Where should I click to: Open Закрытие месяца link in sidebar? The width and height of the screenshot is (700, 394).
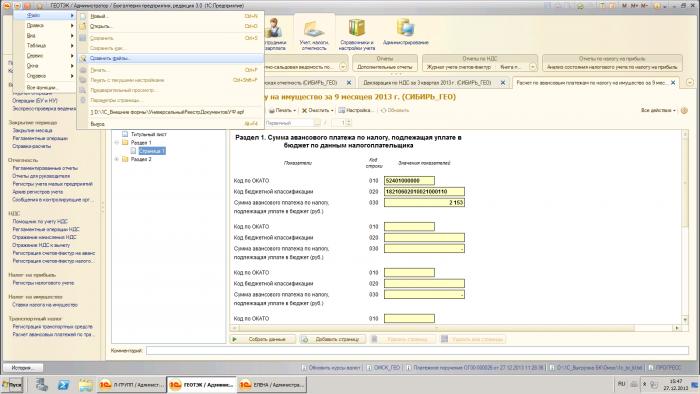[x=33, y=131]
